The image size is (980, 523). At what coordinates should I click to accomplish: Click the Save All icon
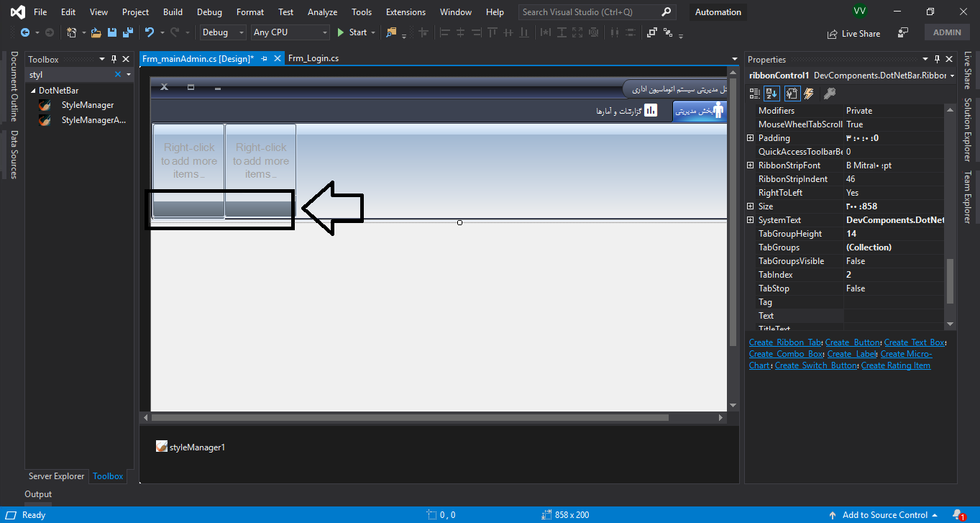(127, 32)
